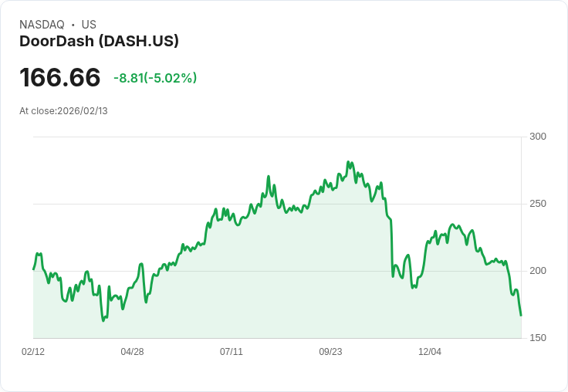Click the final end point of the price line
This screenshot has width=568, height=392.
click(521, 315)
